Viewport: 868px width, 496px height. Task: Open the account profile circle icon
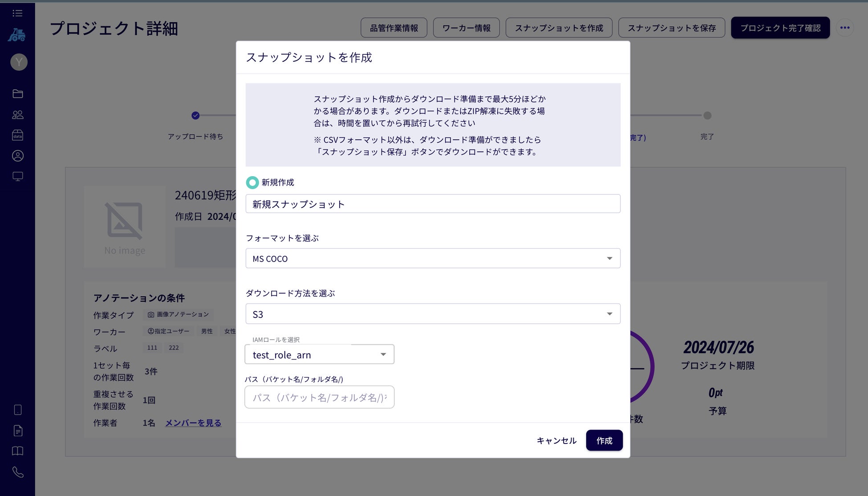point(18,156)
